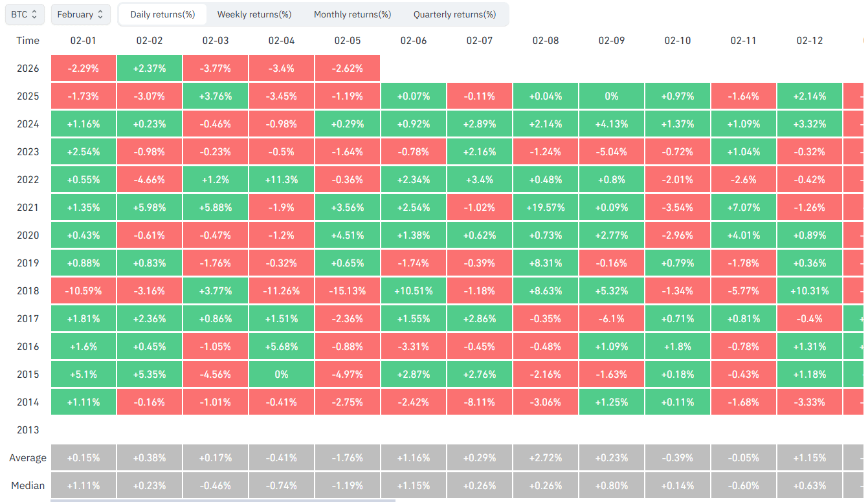Select the 02-08 date column header
This screenshot has width=868, height=502.
[546, 41]
